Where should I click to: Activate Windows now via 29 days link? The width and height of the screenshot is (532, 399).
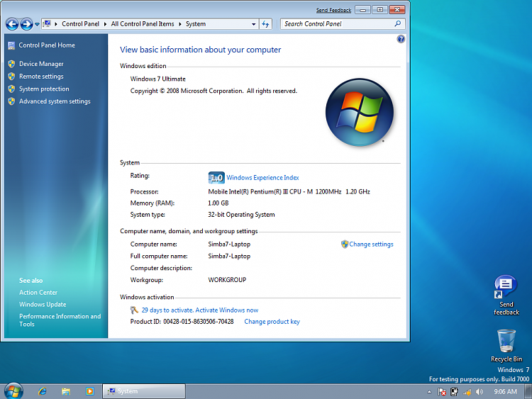pyautogui.click(x=200, y=310)
